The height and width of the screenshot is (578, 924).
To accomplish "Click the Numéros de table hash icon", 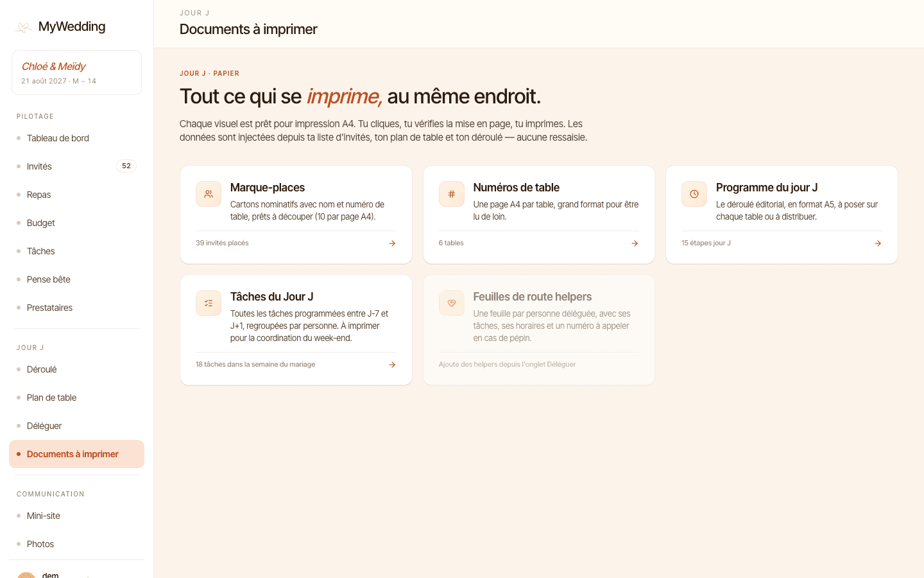I will [452, 194].
